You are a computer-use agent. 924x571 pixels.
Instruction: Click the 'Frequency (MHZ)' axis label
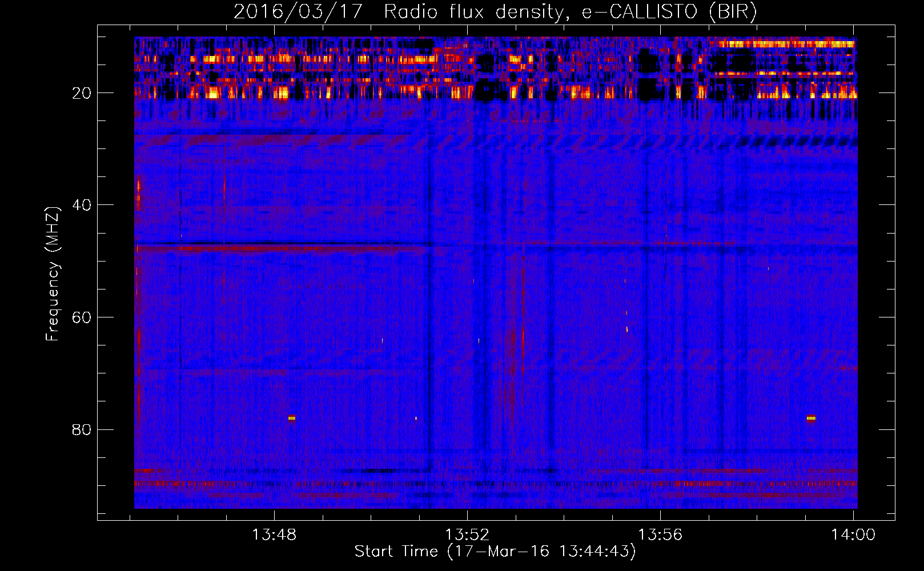(x=53, y=274)
